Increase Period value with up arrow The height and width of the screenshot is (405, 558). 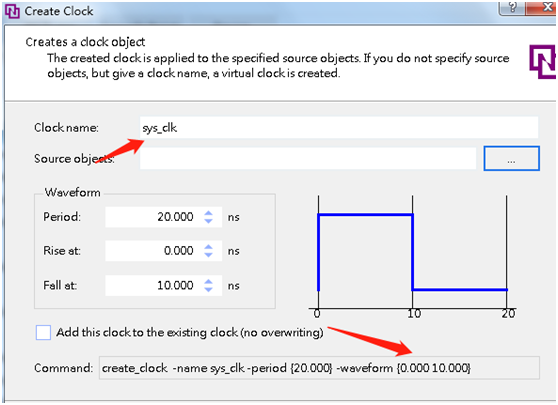coord(209,213)
